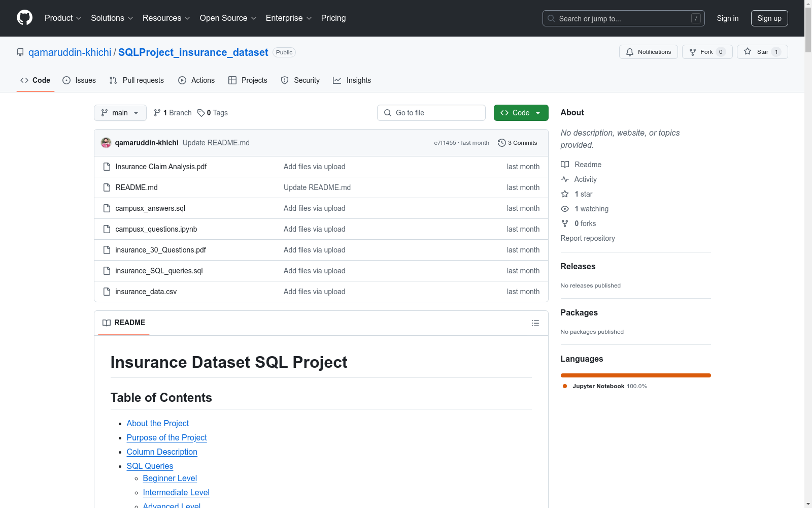Click Report repository link

tap(588, 238)
